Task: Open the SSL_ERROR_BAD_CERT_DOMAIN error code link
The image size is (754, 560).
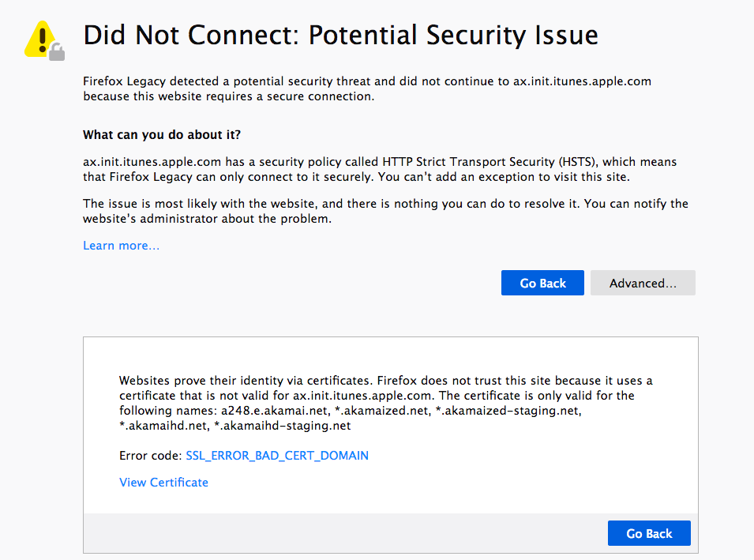Action: coord(277,456)
